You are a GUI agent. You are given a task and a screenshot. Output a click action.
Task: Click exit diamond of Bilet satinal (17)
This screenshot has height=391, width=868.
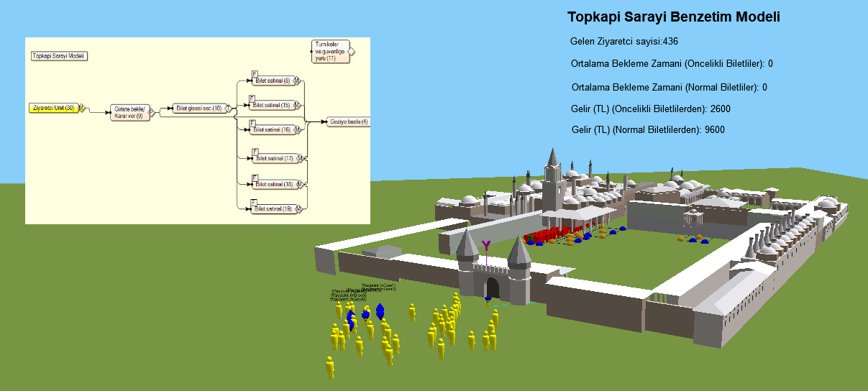point(300,158)
